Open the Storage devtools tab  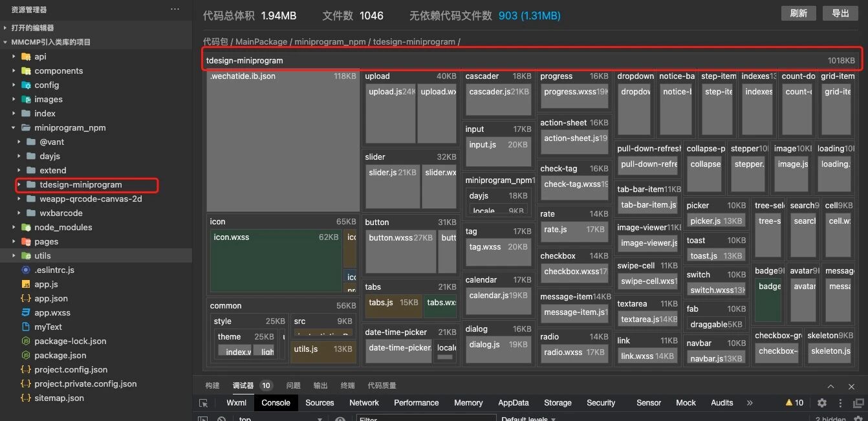coord(558,402)
